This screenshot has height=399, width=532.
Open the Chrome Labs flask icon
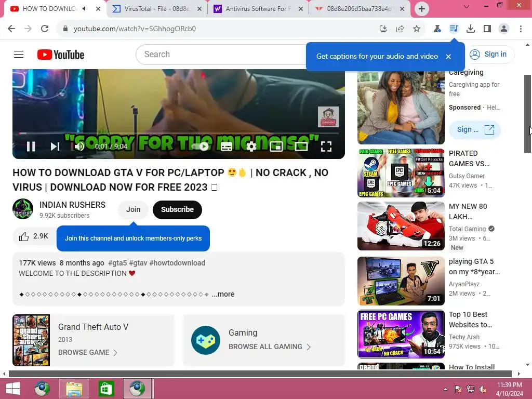tap(437, 29)
